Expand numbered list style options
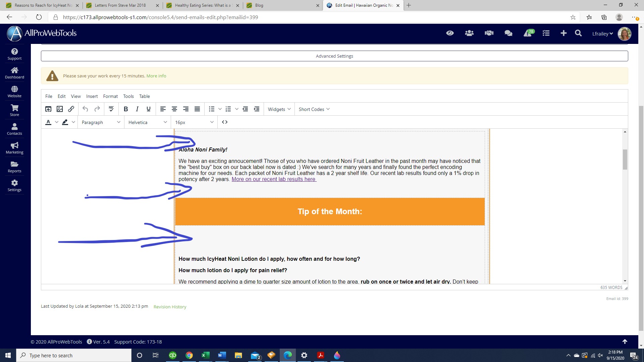The height and width of the screenshot is (362, 644). [x=237, y=109]
